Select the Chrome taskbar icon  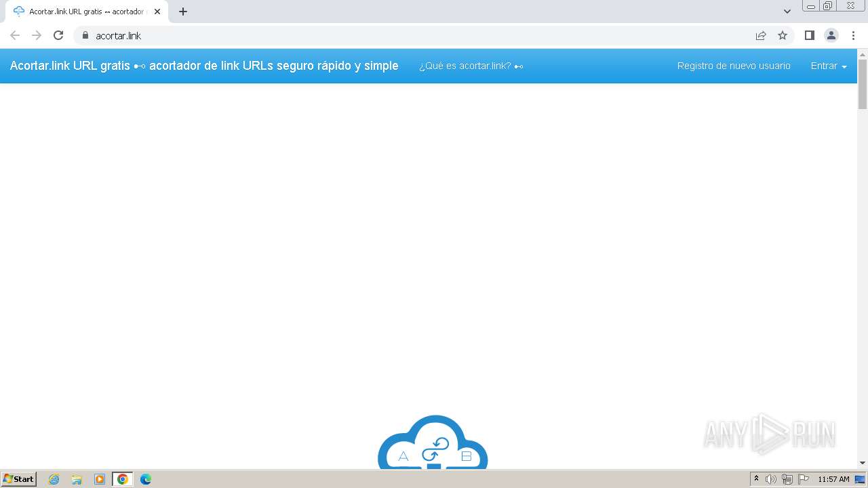tap(123, 479)
